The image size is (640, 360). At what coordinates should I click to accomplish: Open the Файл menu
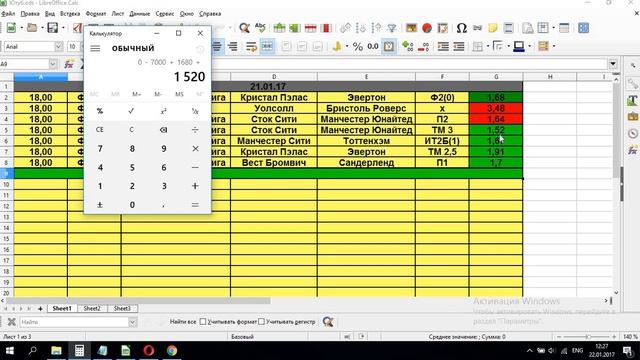tap(8, 13)
